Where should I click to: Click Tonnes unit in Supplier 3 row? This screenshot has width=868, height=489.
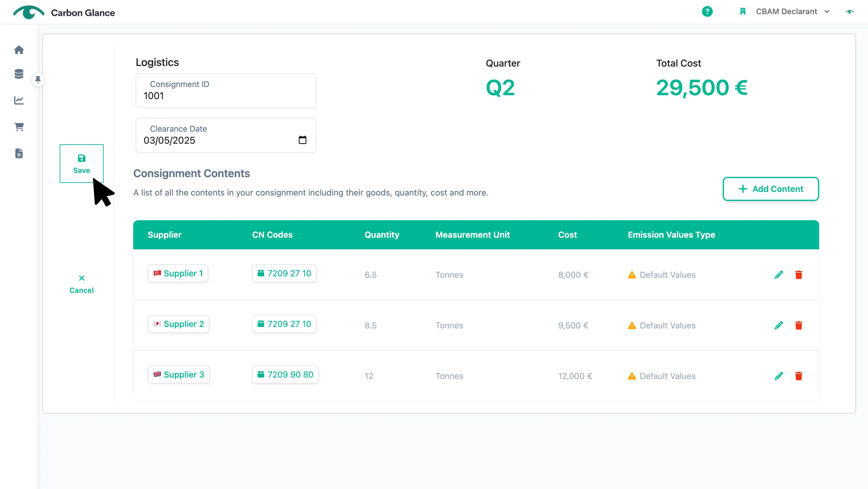(449, 376)
